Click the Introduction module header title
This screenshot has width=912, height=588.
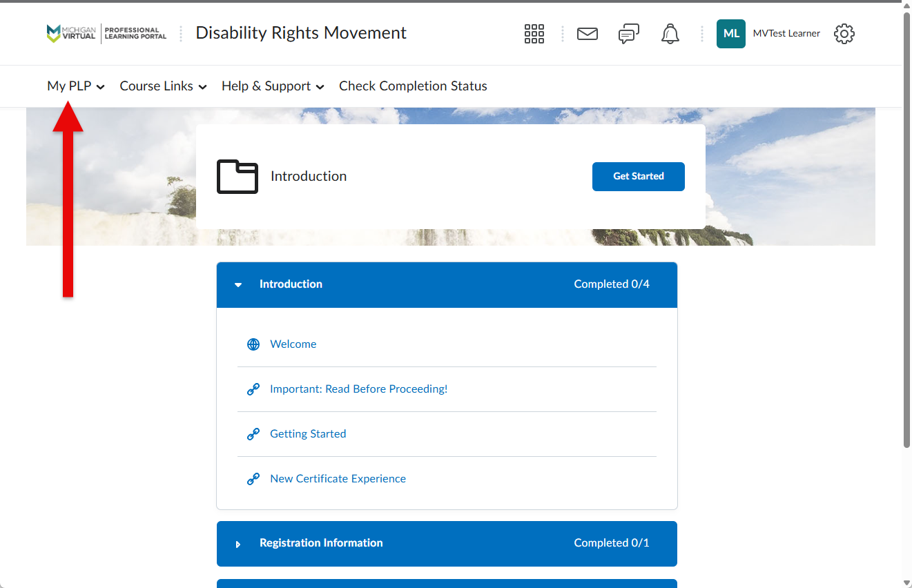[291, 284]
